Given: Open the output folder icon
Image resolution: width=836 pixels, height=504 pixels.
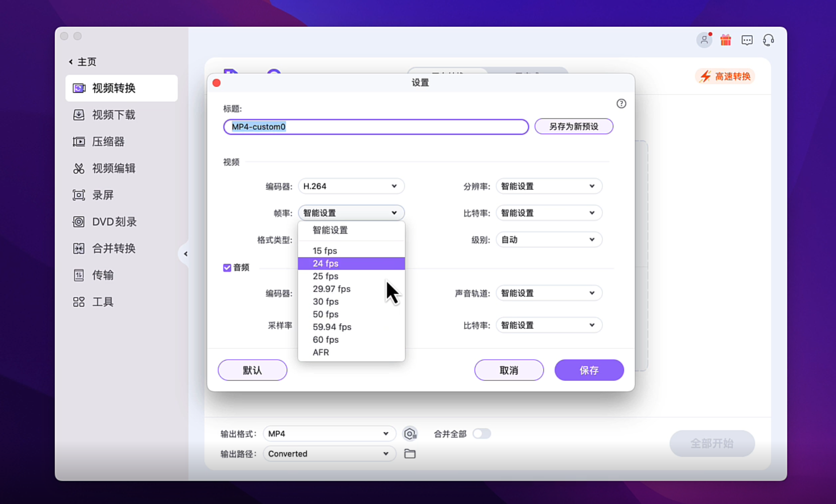Looking at the screenshot, I should (410, 454).
